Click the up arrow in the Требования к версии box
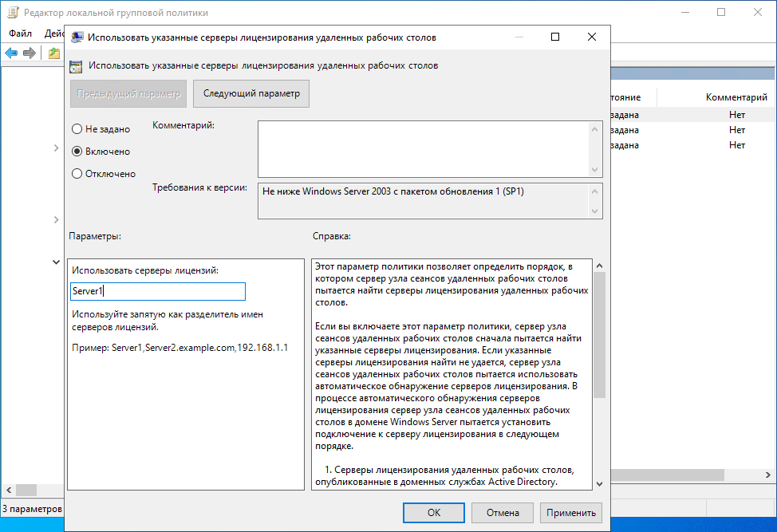This screenshot has width=777, height=532. pos(594,191)
